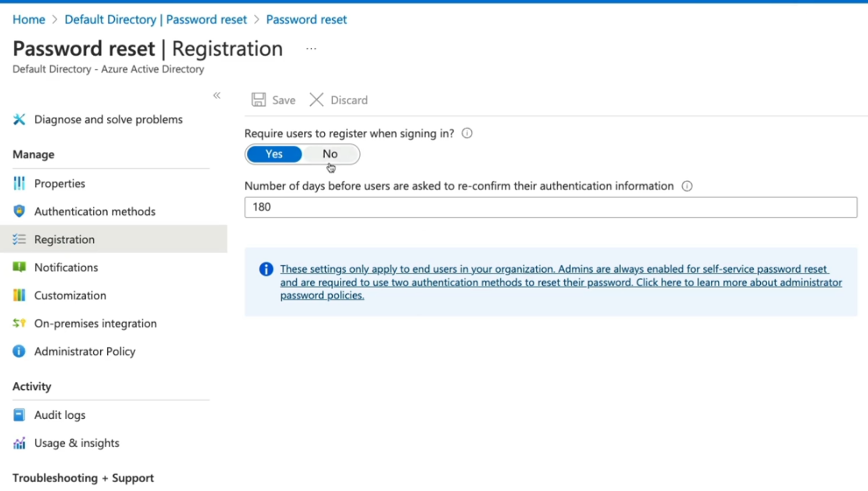Click the Notifications green flag icon
Viewport: 868px width, 491px height.
tap(19, 267)
